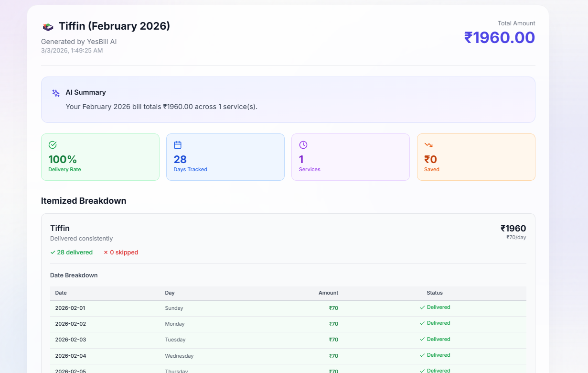Click the Delivered check icon for 2026-02-01

pos(422,307)
